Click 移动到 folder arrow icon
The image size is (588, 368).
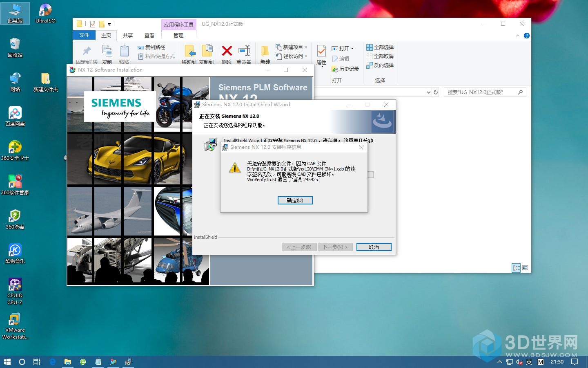(x=189, y=51)
